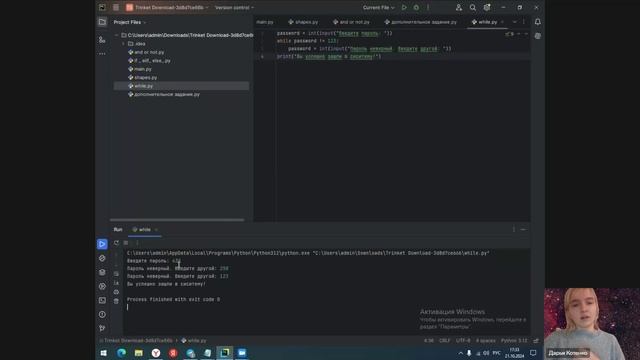
Task: Open the Problems tool window
Action: click(x=102, y=315)
